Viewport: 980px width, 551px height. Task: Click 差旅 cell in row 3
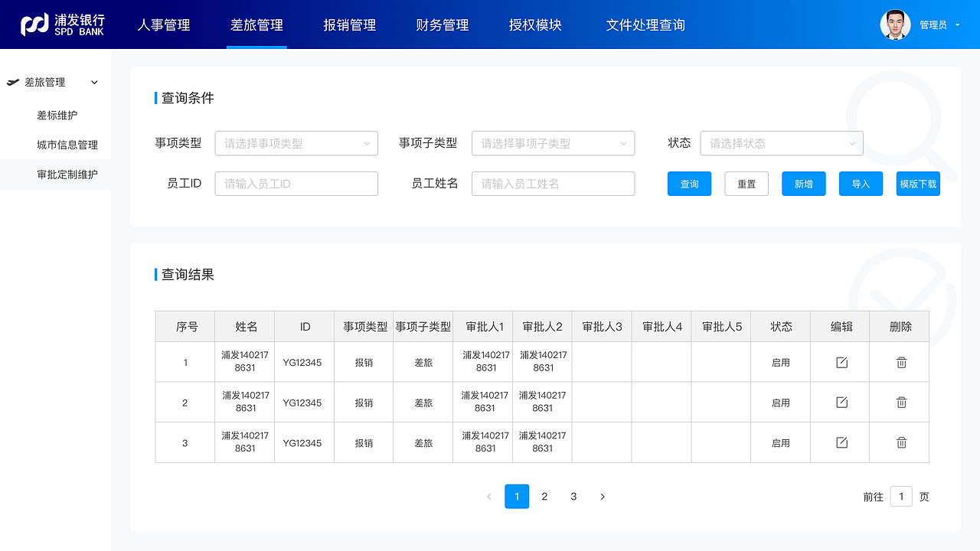pos(423,443)
